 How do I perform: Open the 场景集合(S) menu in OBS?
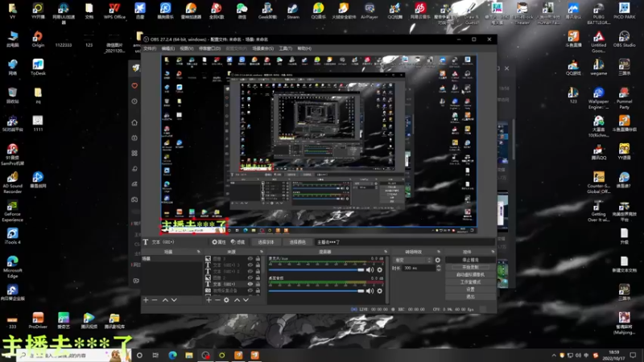point(263,48)
